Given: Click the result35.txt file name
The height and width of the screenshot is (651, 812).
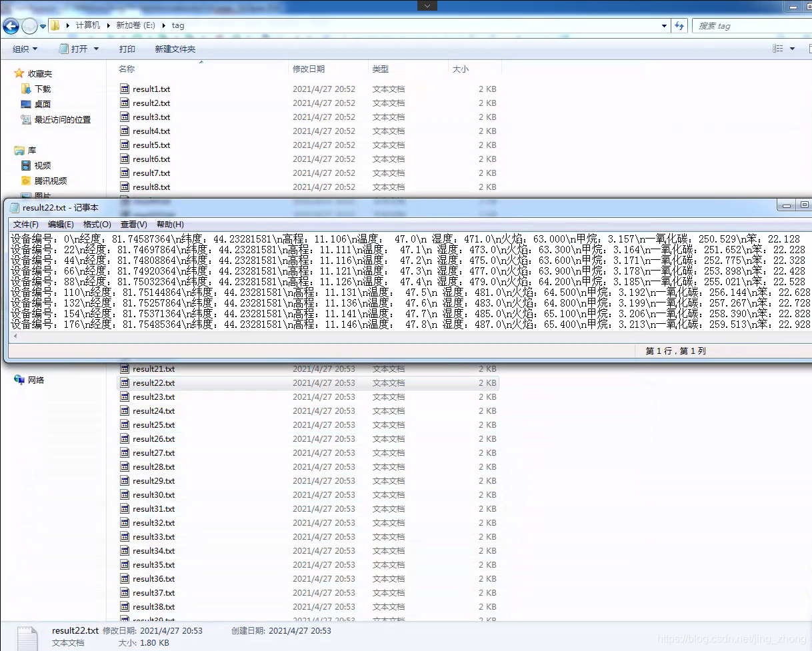Looking at the screenshot, I should pos(153,564).
